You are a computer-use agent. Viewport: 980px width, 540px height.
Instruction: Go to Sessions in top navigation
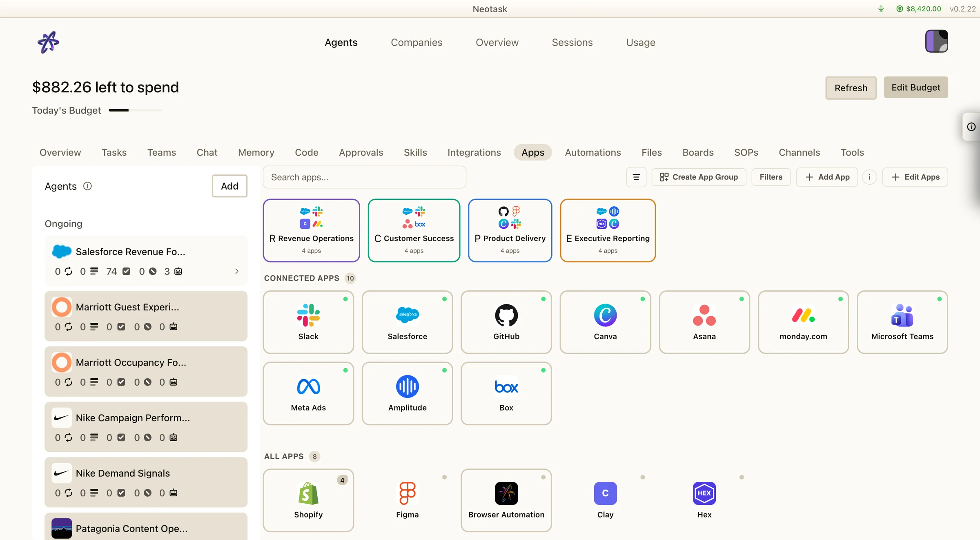[572, 42]
